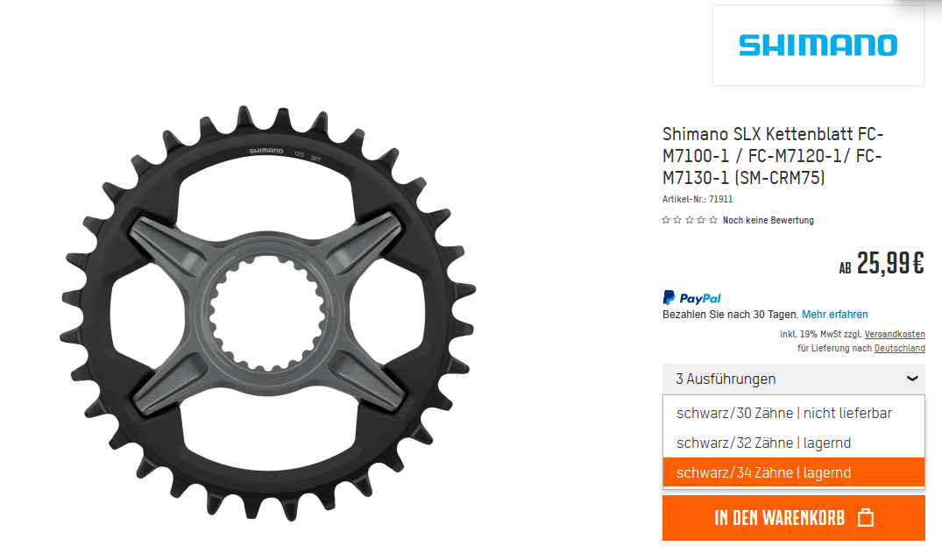The height and width of the screenshot is (560, 942).
Task: Click the third rating star
Action: [689, 220]
